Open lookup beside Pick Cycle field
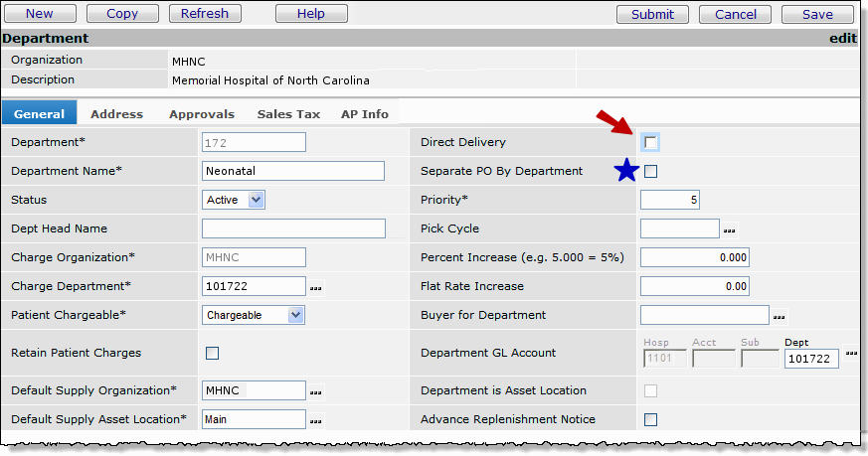Viewport: 868px width, 456px height. 730,230
